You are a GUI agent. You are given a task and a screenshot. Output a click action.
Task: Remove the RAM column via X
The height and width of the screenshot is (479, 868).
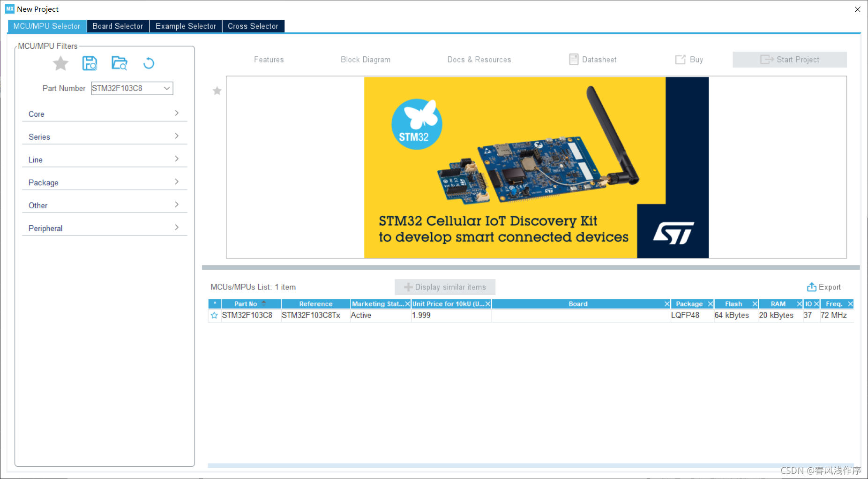tap(800, 304)
